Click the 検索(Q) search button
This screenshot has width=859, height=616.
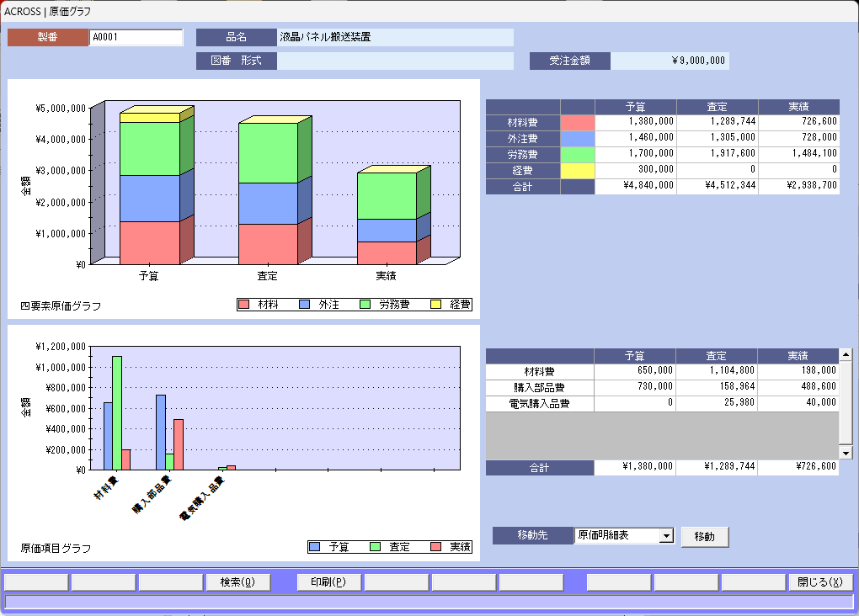pyautogui.click(x=237, y=581)
